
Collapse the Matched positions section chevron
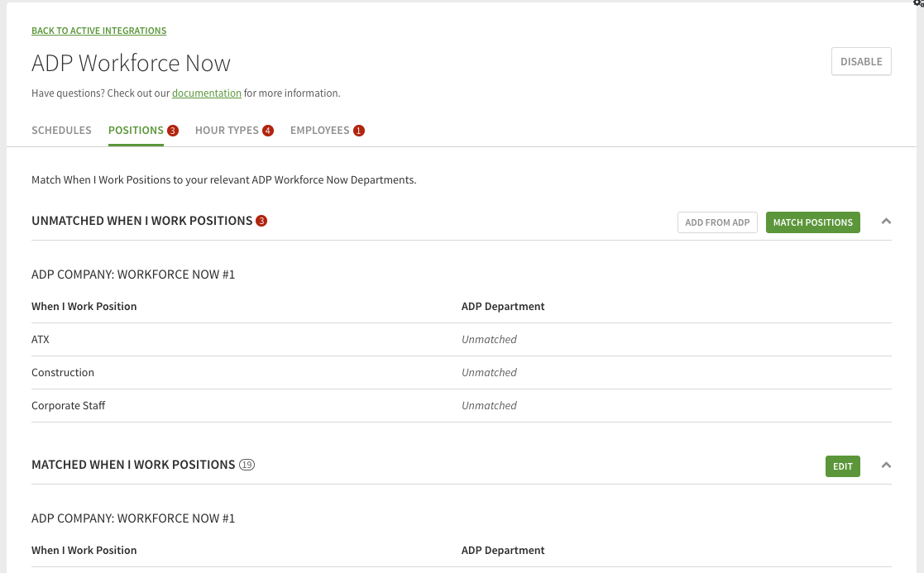tap(886, 466)
